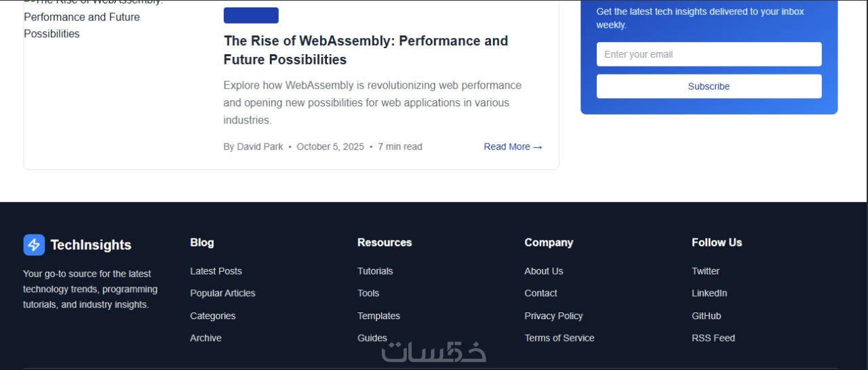Visit the blog Archive link
This screenshot has height=370, width=868.
coord(205,338)
